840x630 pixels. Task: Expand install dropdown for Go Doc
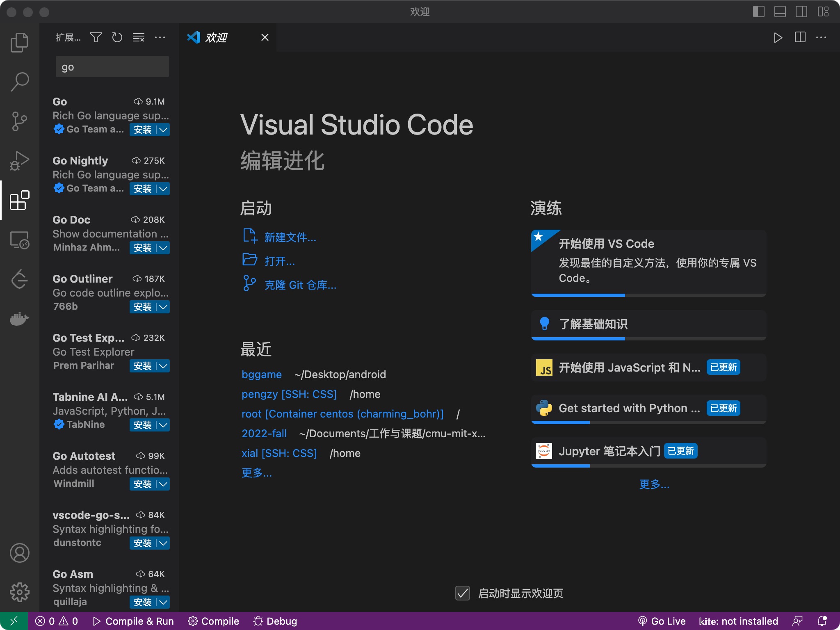tap(163, 248)
